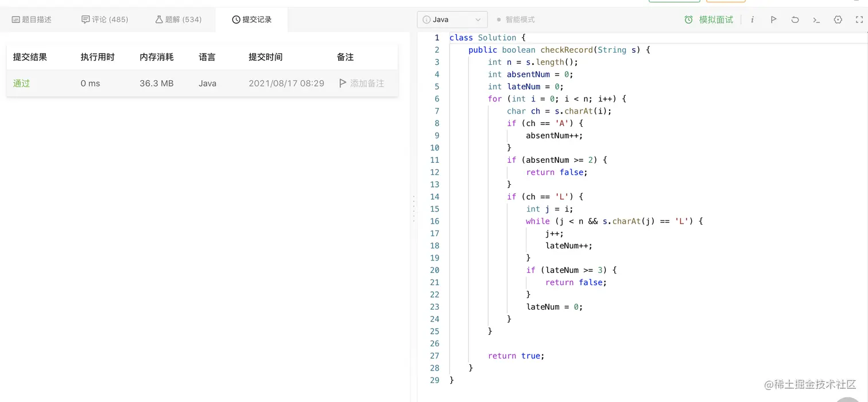
Task: Click the 36.3 MB memory value
Action: coord(157,83)
